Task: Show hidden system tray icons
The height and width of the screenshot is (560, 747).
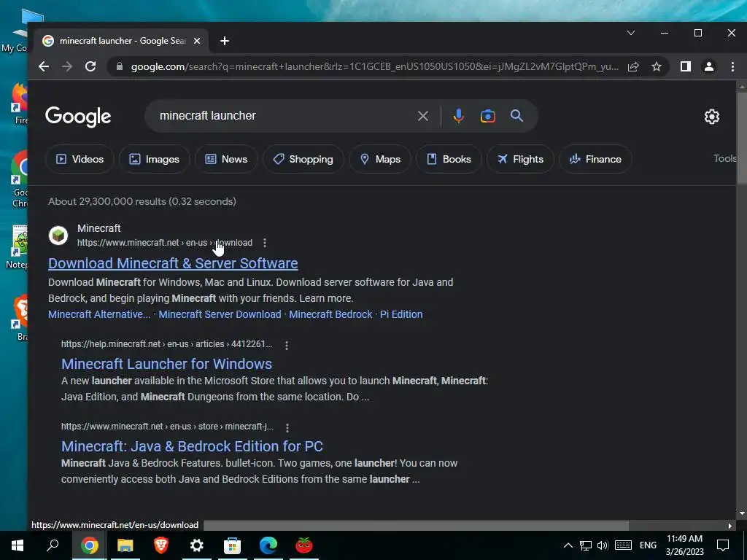Action: 568,545
